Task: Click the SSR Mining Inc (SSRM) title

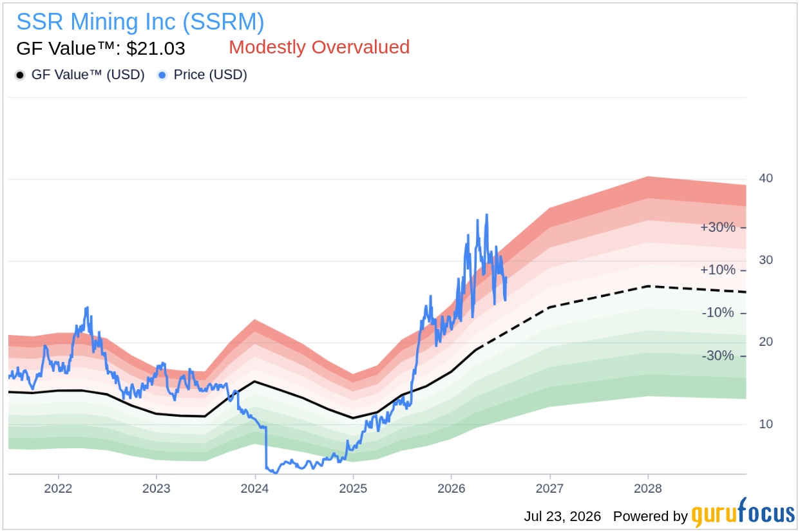Action: click(x=140, y=22)
